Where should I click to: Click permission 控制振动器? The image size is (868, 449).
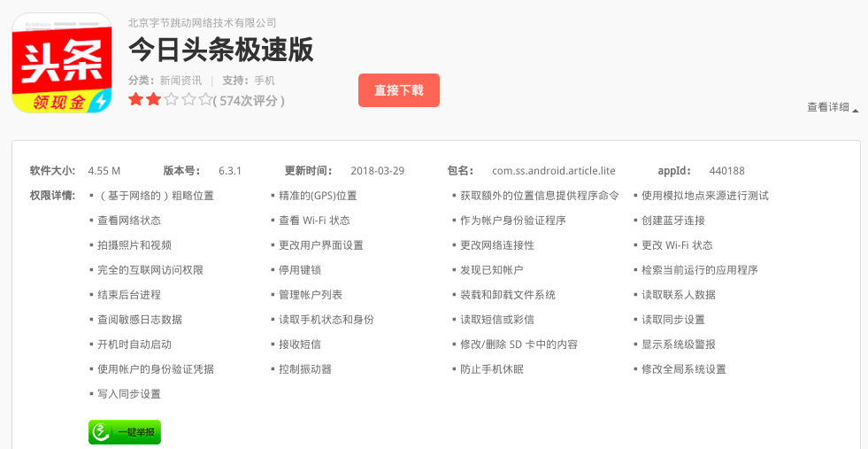[x=305, y=369]
